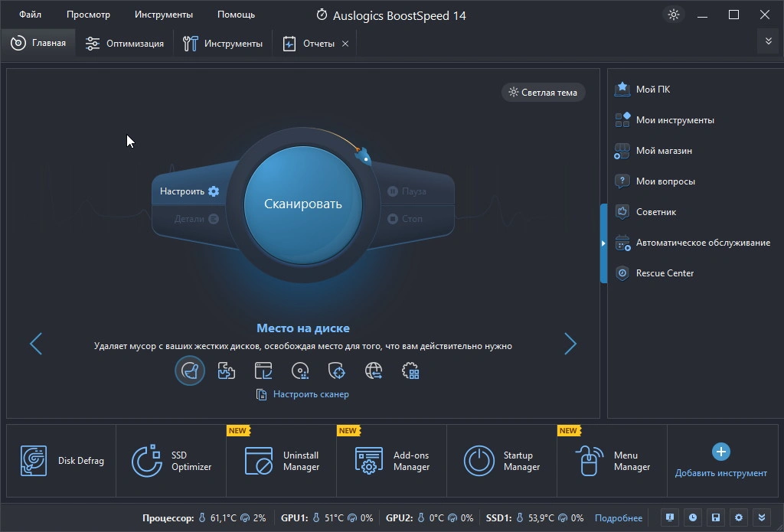This screenshot has width=784, height=532.
Task: Select the shield with crosshair scan category icon
Action: [337, 371]
